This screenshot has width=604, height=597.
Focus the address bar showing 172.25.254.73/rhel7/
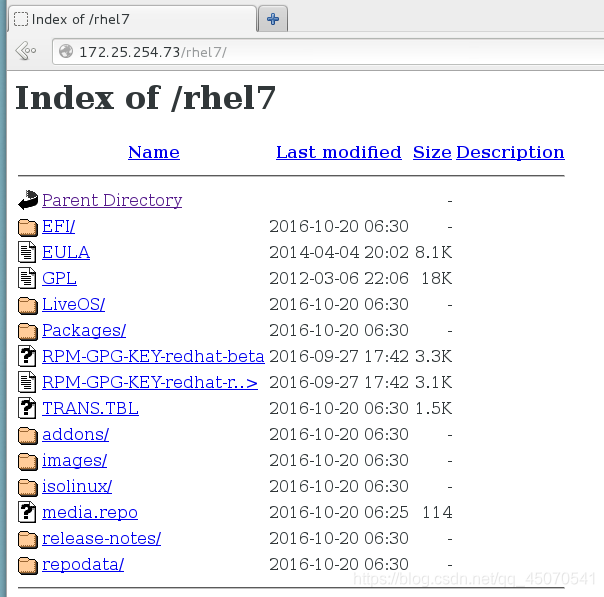pyautogui.click(x=327, y=52)
